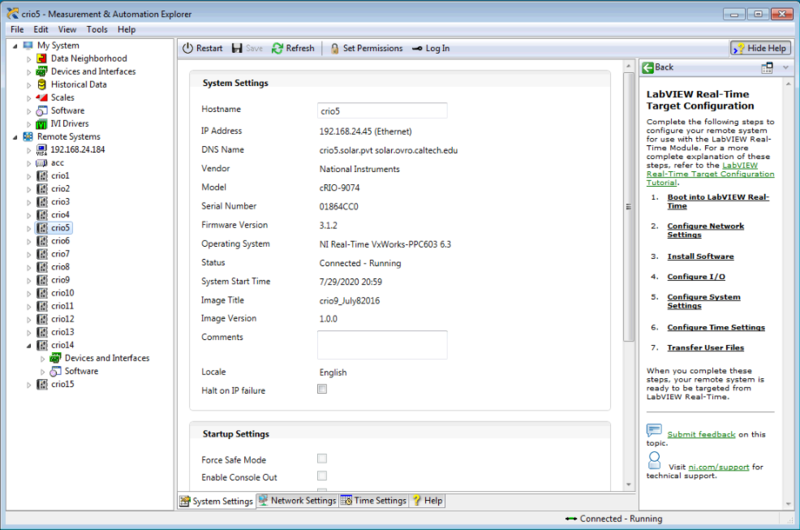Click the settings pane scroll down arrow
This screenshot has width=800, height=530.
click(x=629, y=485)
